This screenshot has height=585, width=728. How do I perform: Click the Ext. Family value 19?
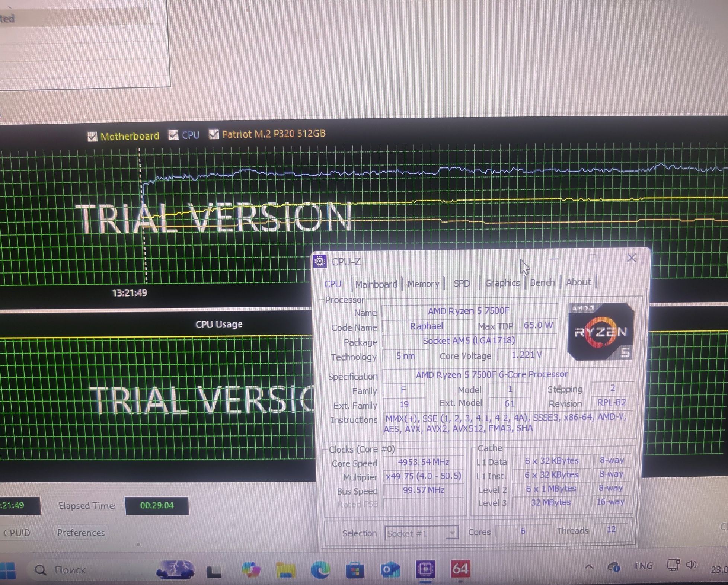pyautogui.click(x=404, y=404)
